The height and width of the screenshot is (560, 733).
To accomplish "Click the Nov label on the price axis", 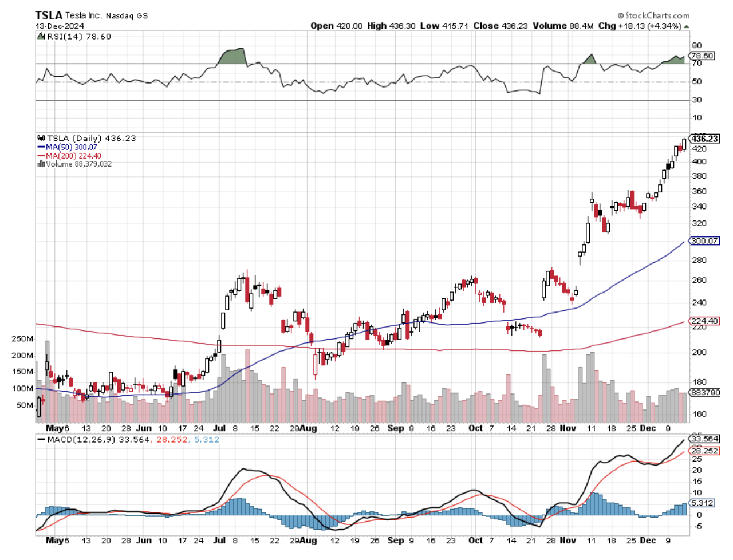I will pos(568,428).
